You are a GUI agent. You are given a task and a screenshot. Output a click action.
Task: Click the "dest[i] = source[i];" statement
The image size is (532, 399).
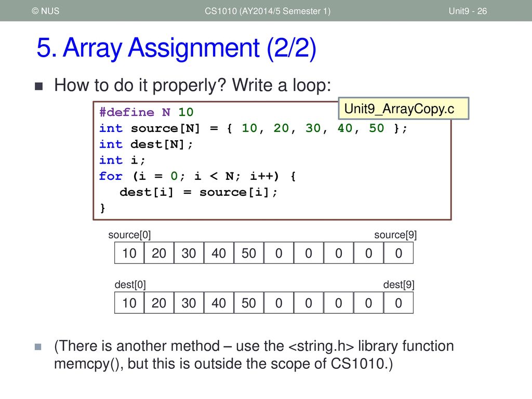198,192
